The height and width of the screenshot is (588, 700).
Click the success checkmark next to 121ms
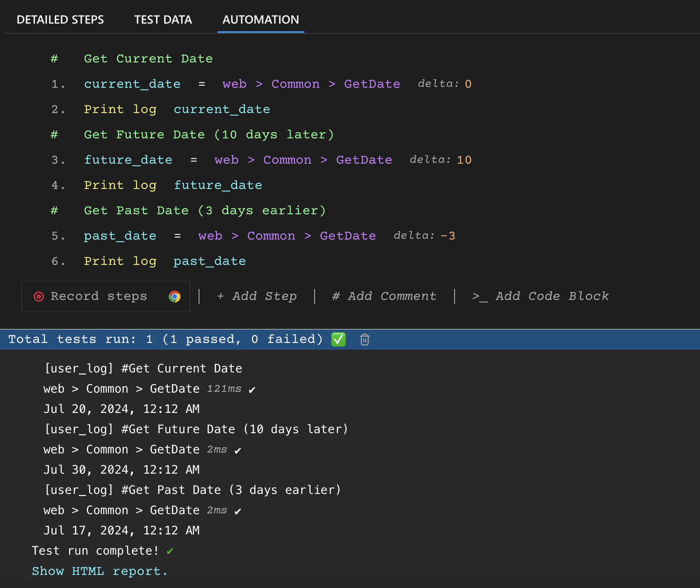coord(252,390)
